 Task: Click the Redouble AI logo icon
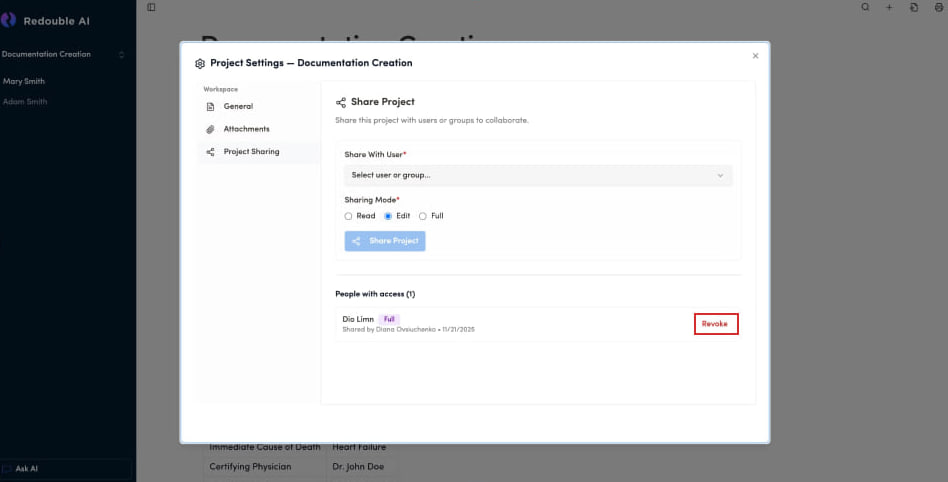(9, 19)
